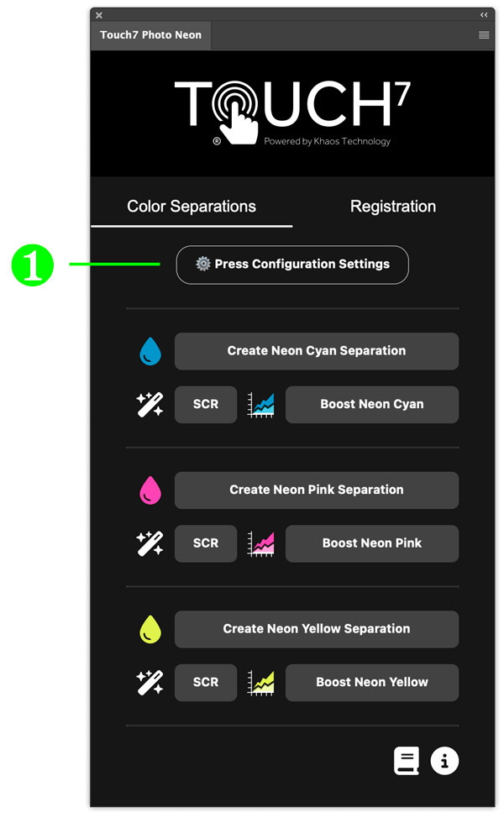Click the Neon Cyan magic wand icon

pos(150,404)
